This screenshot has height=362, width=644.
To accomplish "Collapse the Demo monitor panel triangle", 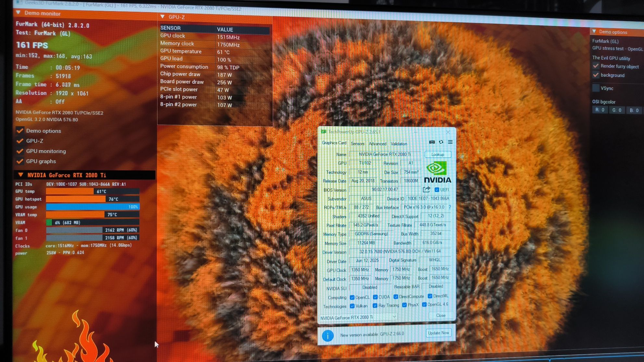I will click(x=18, y=13).
